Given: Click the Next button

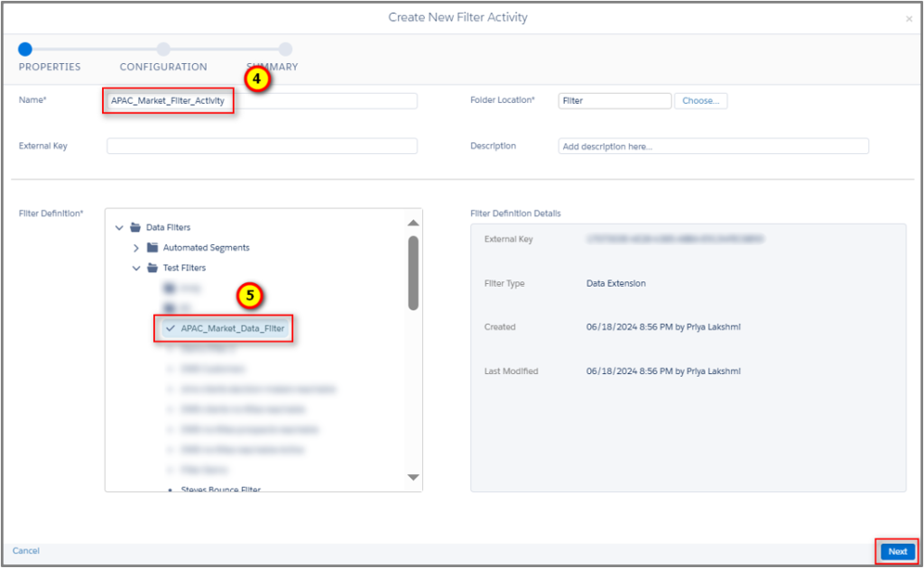Looking at the screenshot, I should pos(898,552).
